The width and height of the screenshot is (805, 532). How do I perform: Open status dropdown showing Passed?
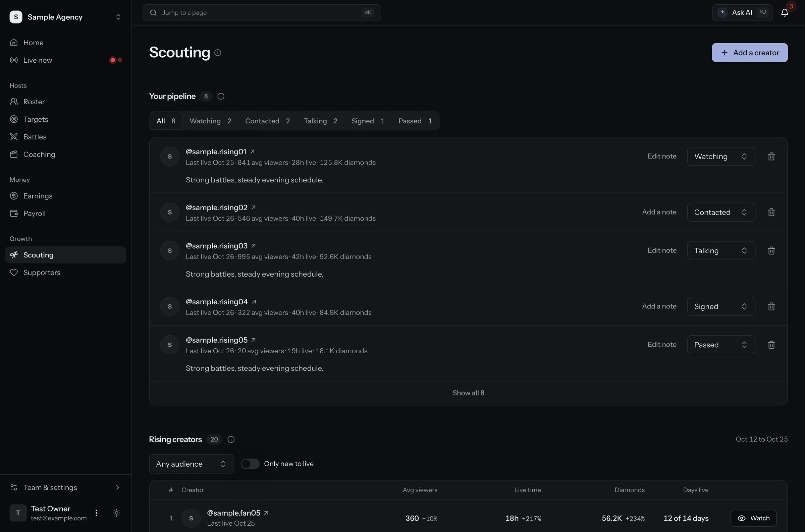point(721,345)
